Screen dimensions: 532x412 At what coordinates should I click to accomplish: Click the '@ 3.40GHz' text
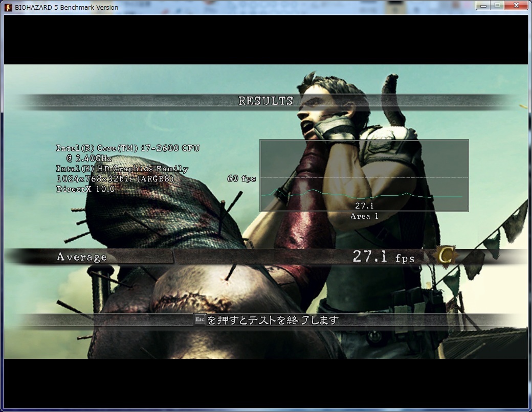click(90, 158)
